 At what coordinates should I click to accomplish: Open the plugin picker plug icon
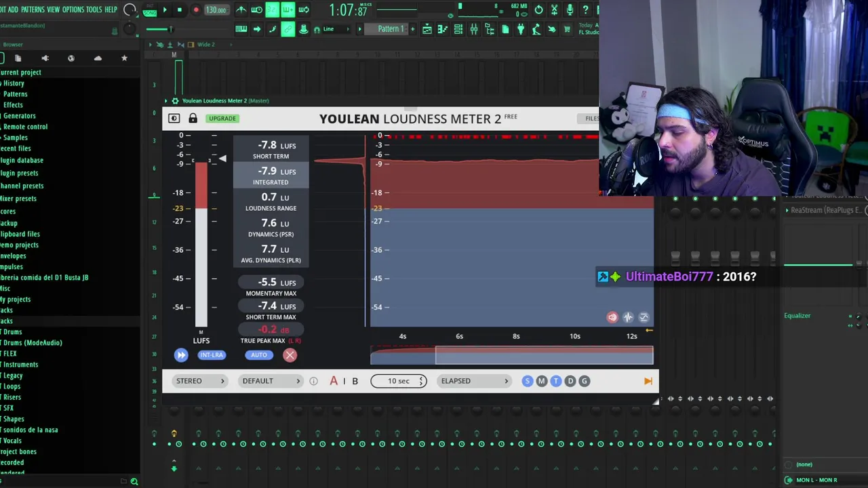521,29
